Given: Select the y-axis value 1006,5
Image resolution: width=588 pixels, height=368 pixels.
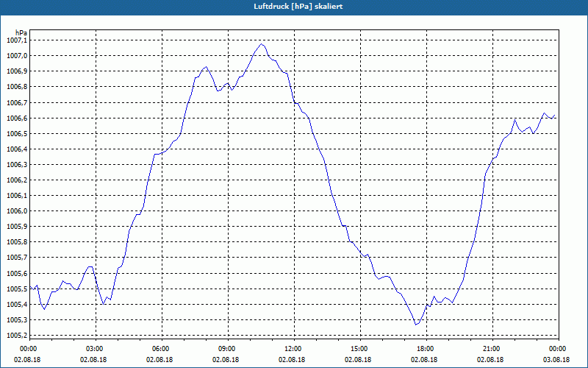Looking at the screenshot, I should click(17, 134).
